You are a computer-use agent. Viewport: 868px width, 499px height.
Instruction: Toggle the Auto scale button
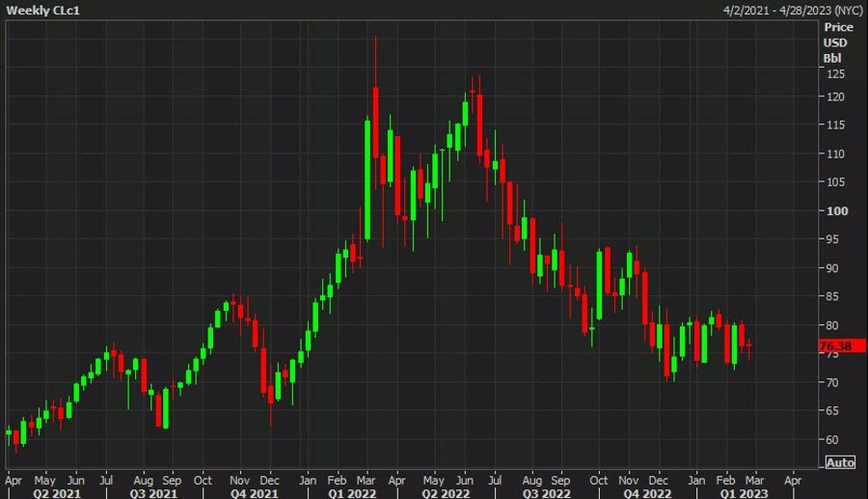(839, 462)
